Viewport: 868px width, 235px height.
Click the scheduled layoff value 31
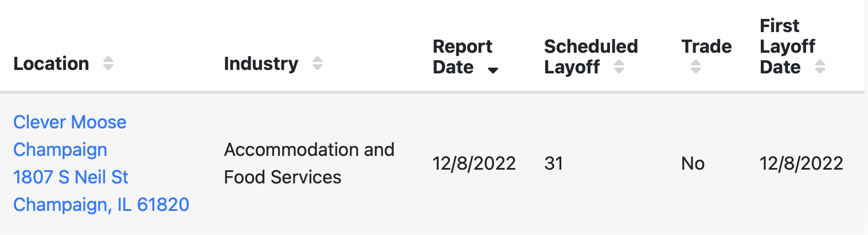pyautogui.click(x=554, y=163)
